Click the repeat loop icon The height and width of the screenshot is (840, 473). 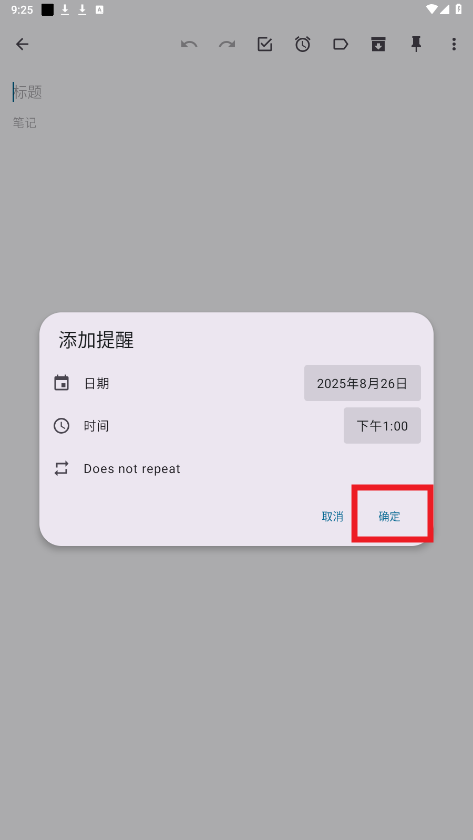pos(62,469)
